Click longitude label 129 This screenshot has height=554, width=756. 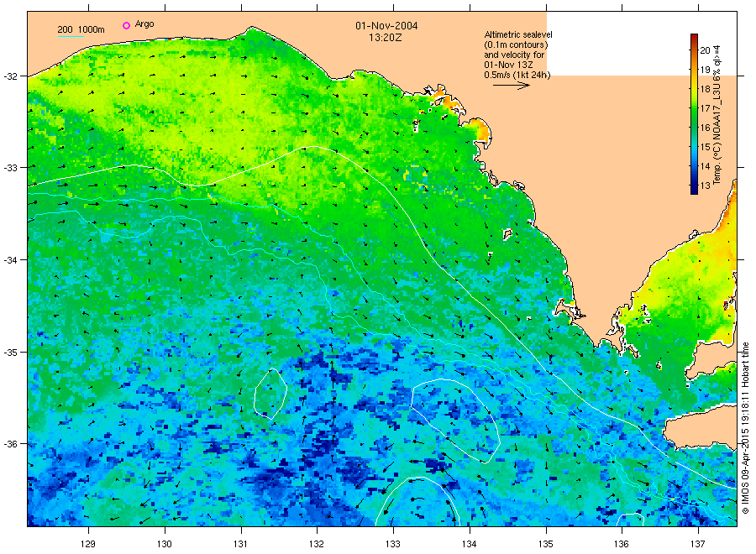click(x=88, y=544)
